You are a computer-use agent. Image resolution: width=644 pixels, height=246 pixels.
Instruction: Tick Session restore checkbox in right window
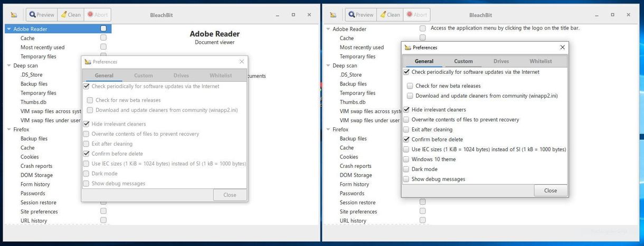(x=423, y=202)
